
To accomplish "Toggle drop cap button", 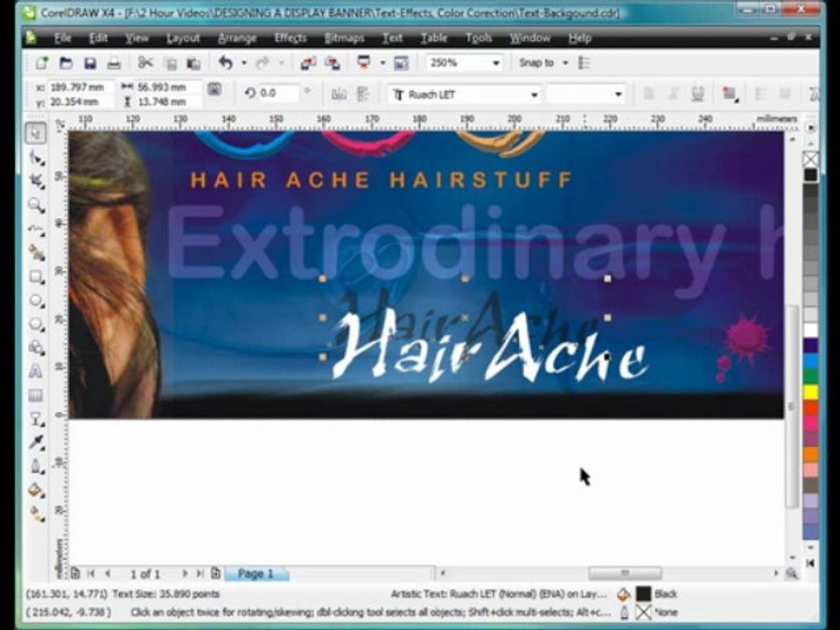I will pos(785,94).
